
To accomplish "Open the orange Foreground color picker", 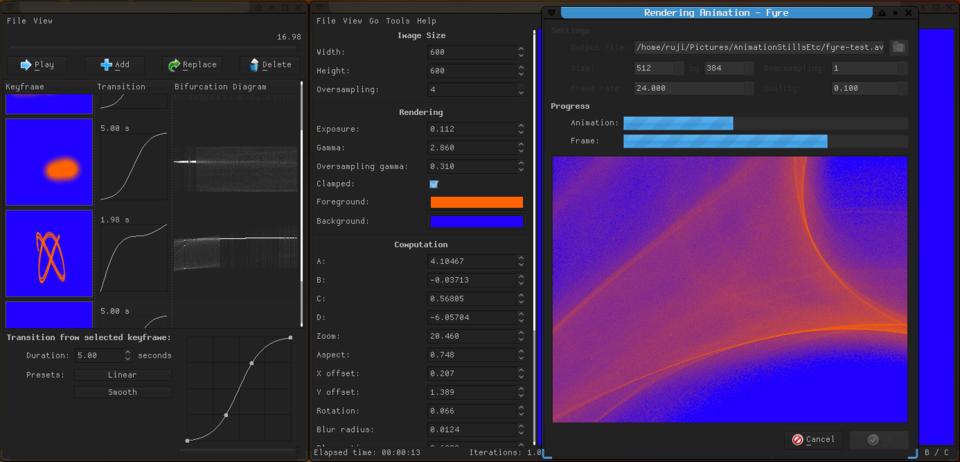I will point(476,202).
